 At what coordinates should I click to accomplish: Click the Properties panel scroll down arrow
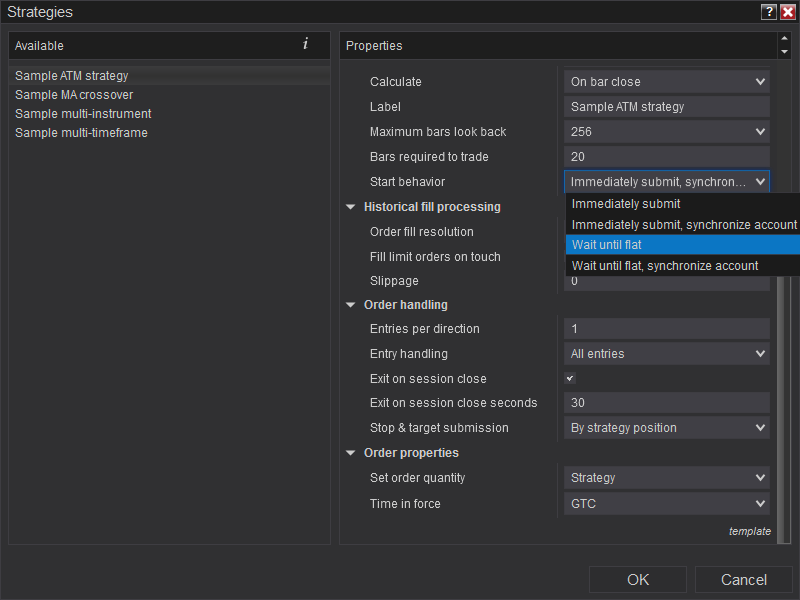[784, 51]
